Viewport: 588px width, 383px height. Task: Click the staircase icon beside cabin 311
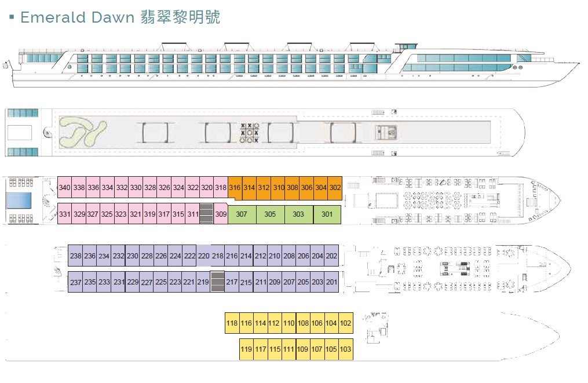click(x=206, y=214)
